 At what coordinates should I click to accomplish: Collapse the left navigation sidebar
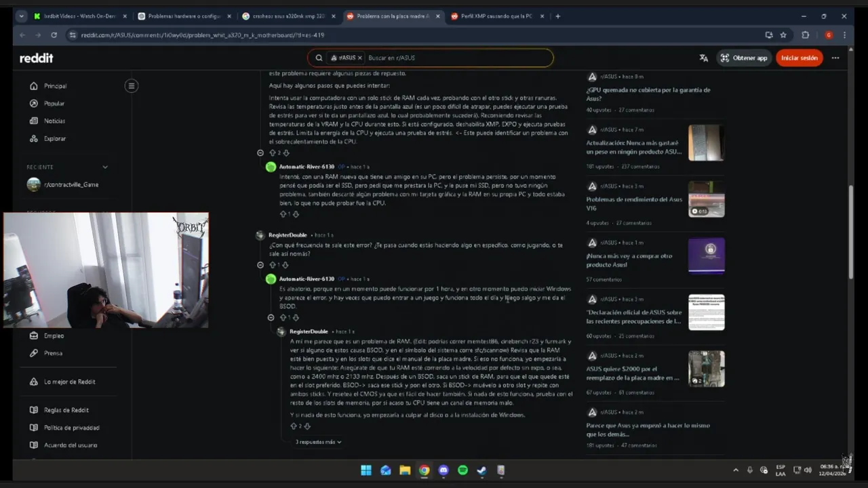tap(132, 86)
